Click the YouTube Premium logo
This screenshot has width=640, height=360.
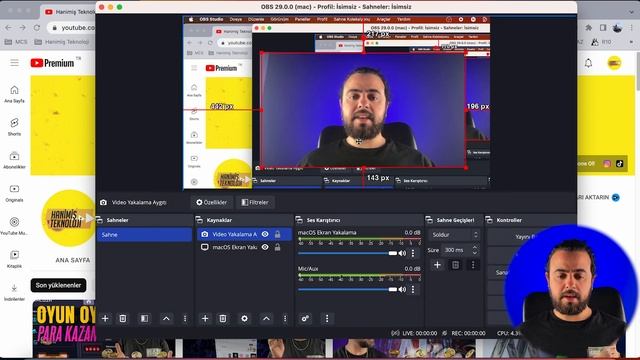pos(53,63)
